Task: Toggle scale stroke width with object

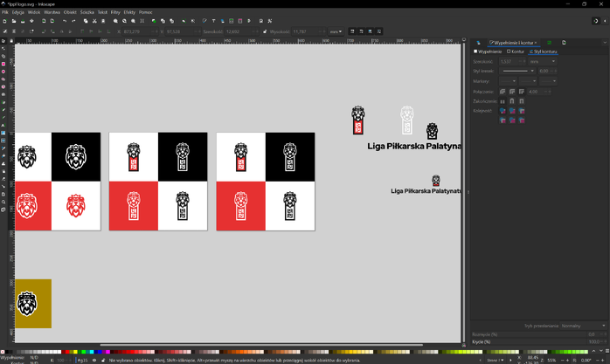Action: (352, 31)
